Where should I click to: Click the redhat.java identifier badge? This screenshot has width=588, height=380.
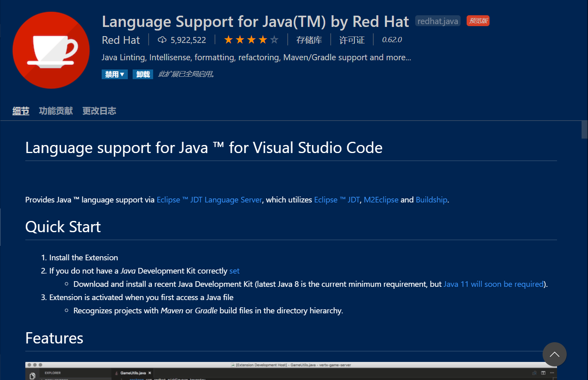(438, 21)
